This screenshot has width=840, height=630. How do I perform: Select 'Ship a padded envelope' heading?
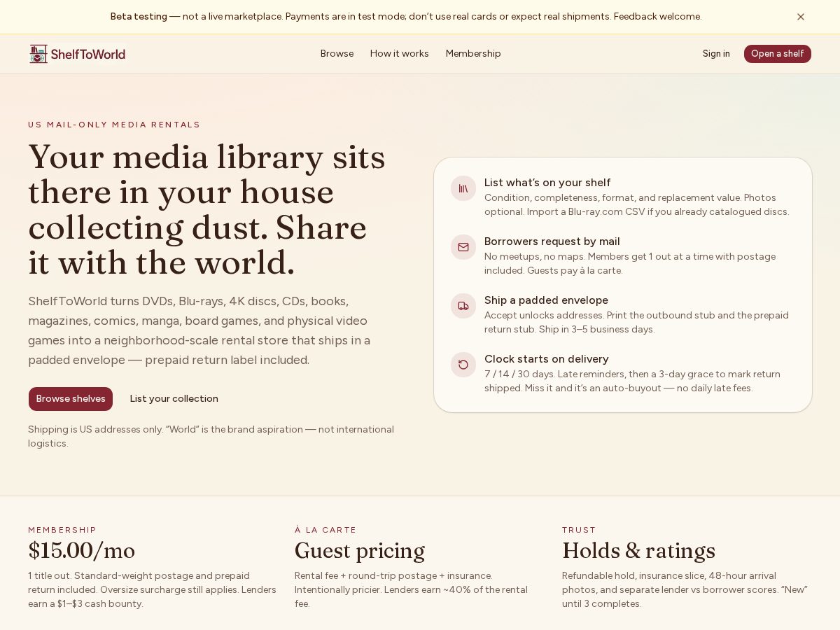(x=546, y=300)
